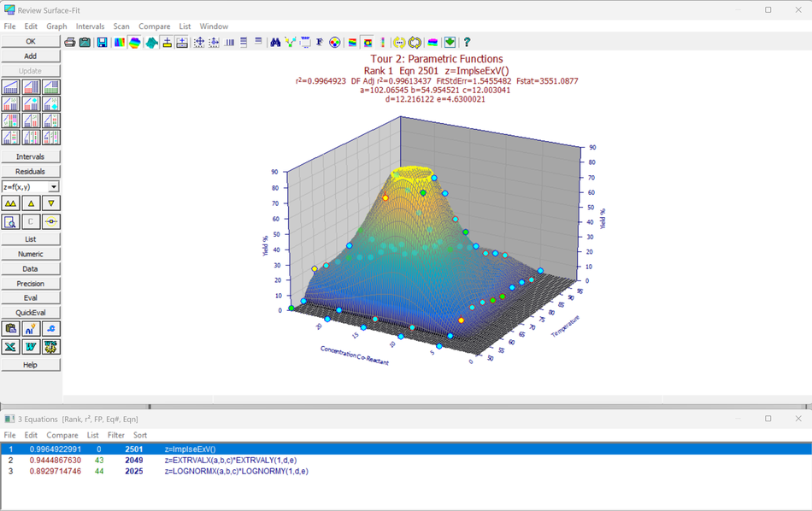The width and height of the screenshot is (812, 511).
Task: Click the binoculars icon in the toolbar
Action: click(x=275, y=43)
